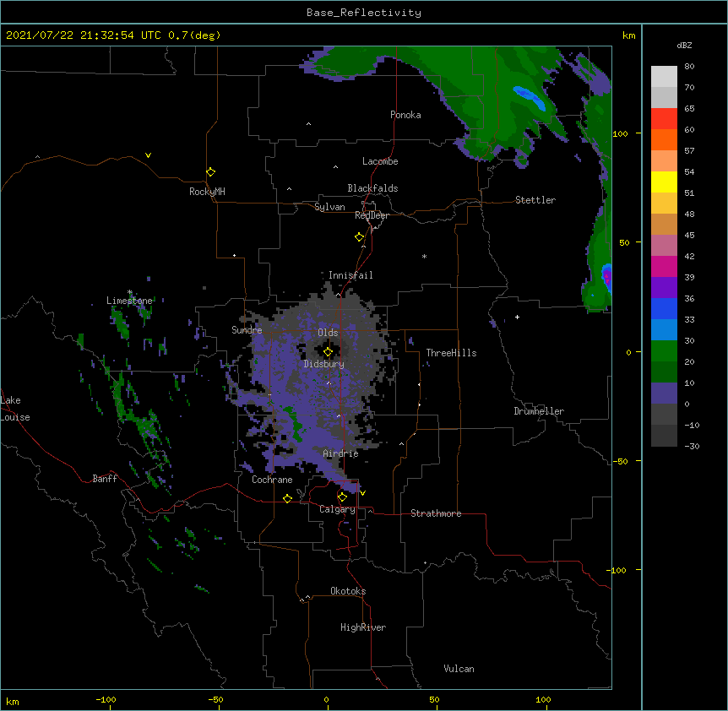
Task: Select the HighRiver label
Action: click(x=363, y=627)
